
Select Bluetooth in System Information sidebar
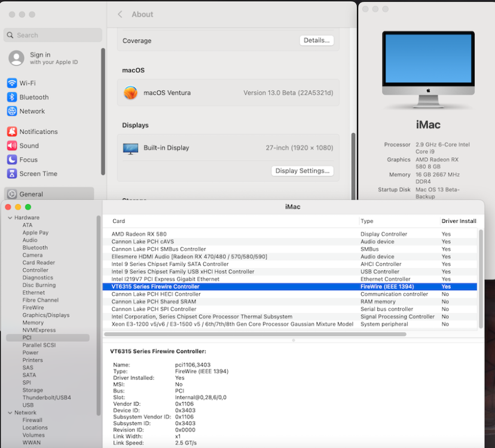tap(35, 248)
